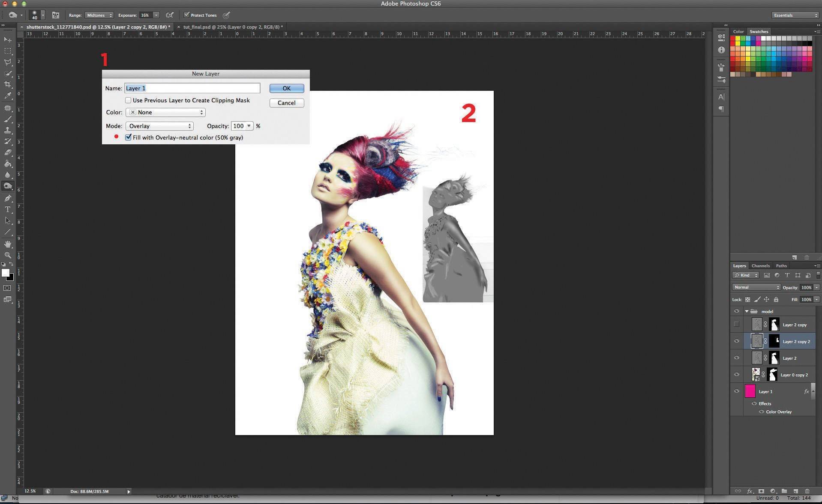The height and width of the screenshot is (504, 822).
Task: Open the layer blend mode Normal dropdown
Action: [x=756, y=287]
